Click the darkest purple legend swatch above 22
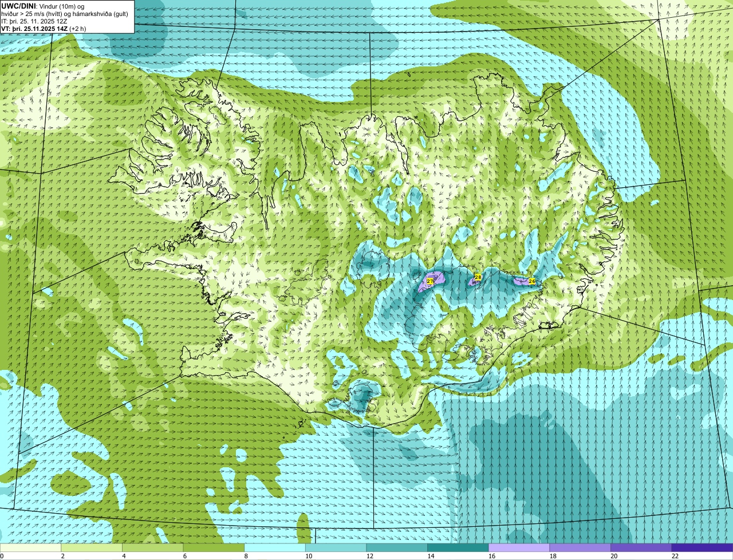 click(x=703, y=547)
